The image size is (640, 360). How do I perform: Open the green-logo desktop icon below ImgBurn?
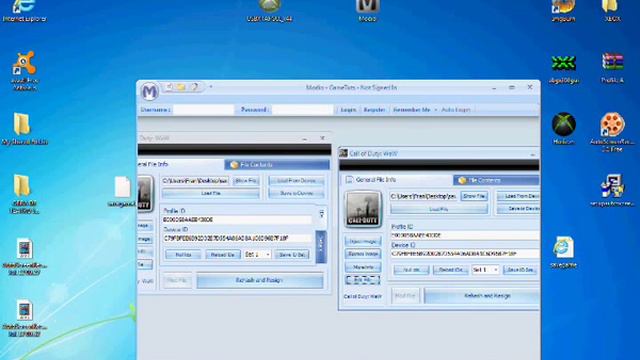564,68
